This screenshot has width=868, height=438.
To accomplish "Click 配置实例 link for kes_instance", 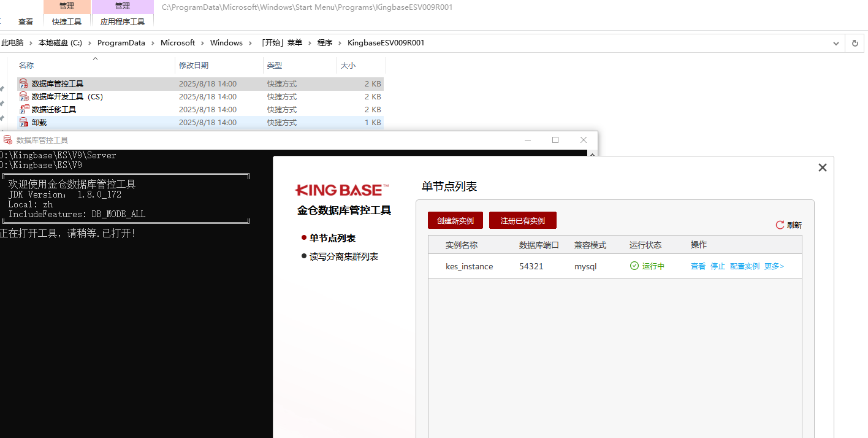I will [x=745, y=266].
